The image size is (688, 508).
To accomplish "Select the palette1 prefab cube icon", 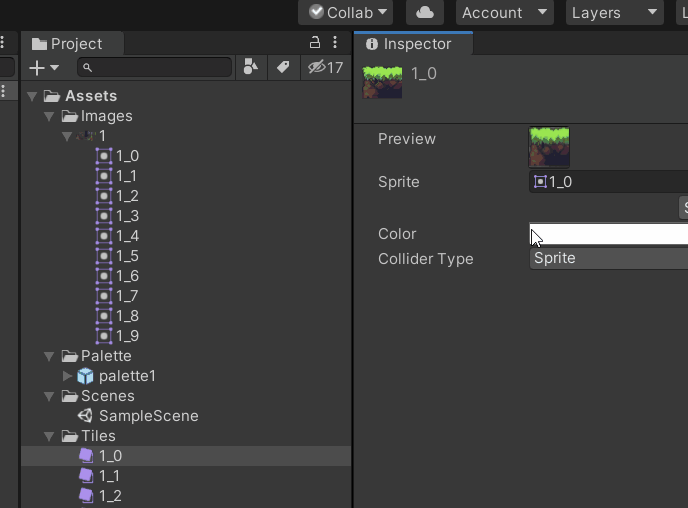I will point(86,376).
